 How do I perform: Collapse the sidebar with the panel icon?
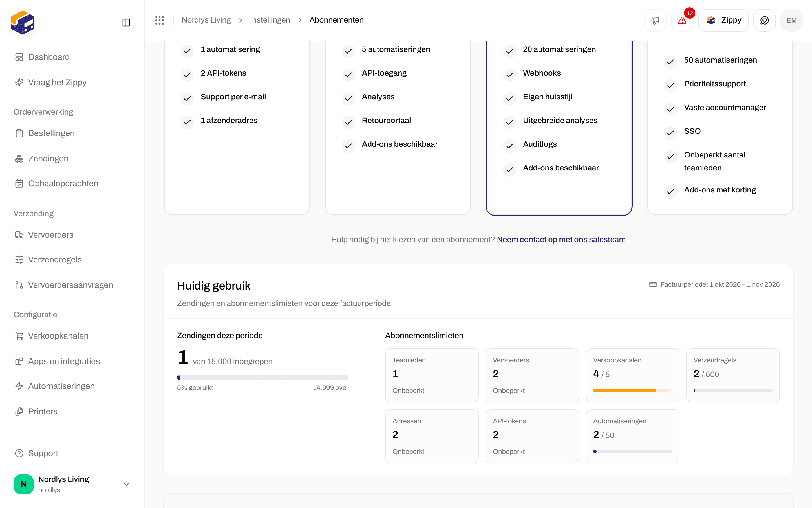pyautogui.click(x=126, y=23)
